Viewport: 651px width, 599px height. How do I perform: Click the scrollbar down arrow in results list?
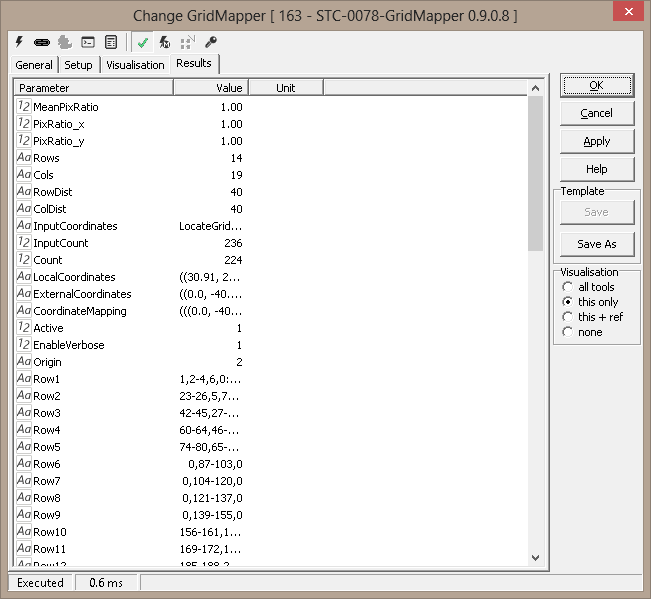pyautogui.click(x=535, y=557)
